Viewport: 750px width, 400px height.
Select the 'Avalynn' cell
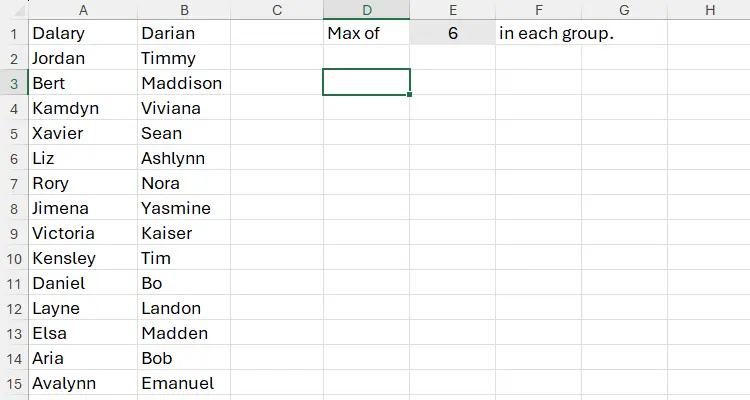pyautogui.click(x=82, y=383)
